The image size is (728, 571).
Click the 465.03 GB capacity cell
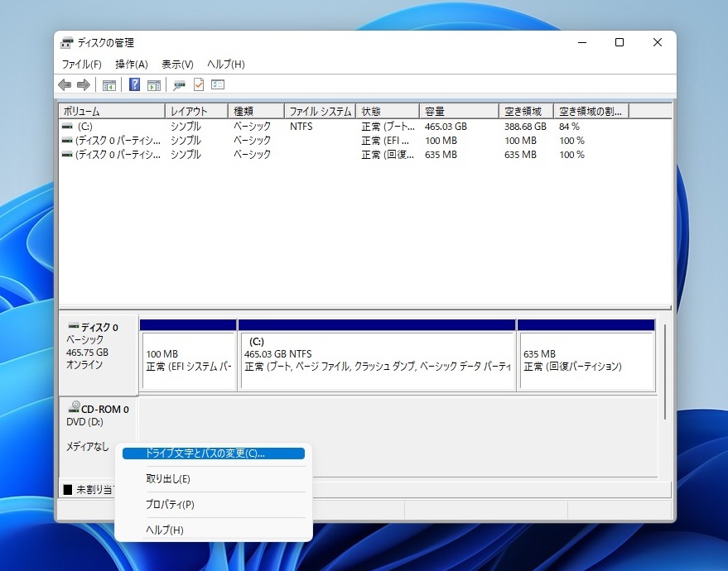(x=446, y=126)
